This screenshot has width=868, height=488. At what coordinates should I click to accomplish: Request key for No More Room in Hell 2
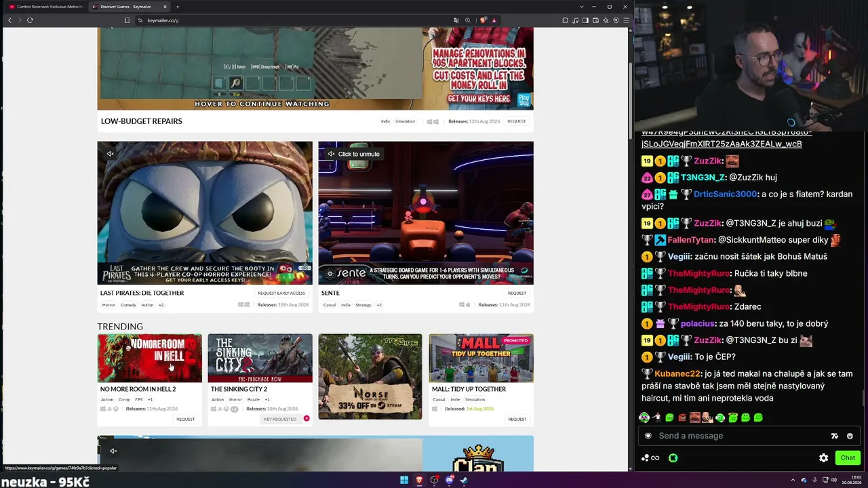pyautogui.click(x=186, y=419)
